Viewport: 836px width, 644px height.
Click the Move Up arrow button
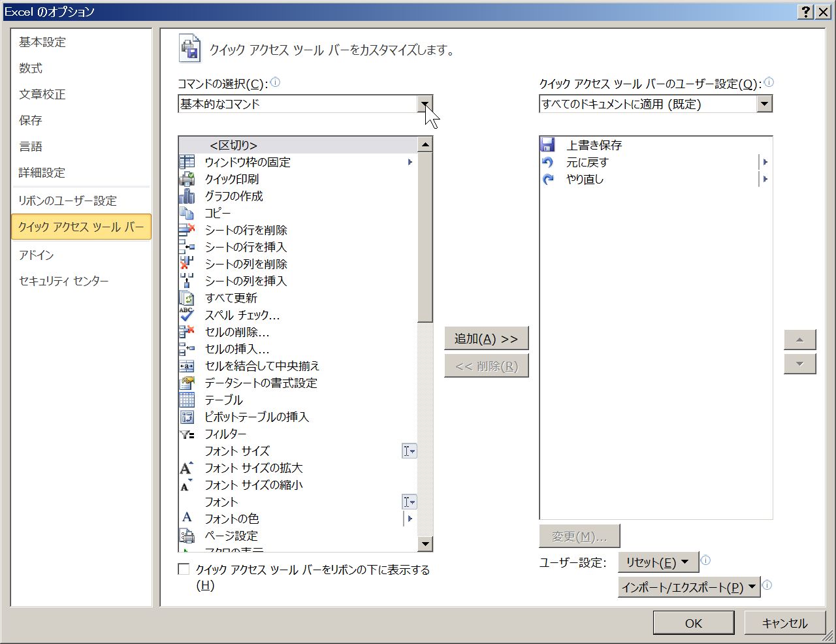(800, 339)
